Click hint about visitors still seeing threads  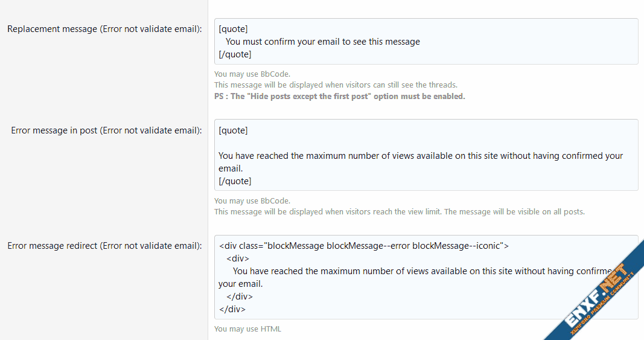click(336, 85)
